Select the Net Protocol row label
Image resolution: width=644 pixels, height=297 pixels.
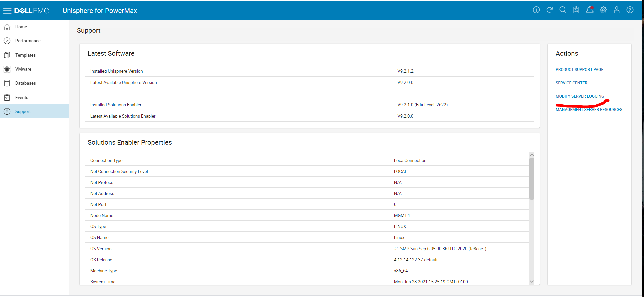(x=102, y=182)
